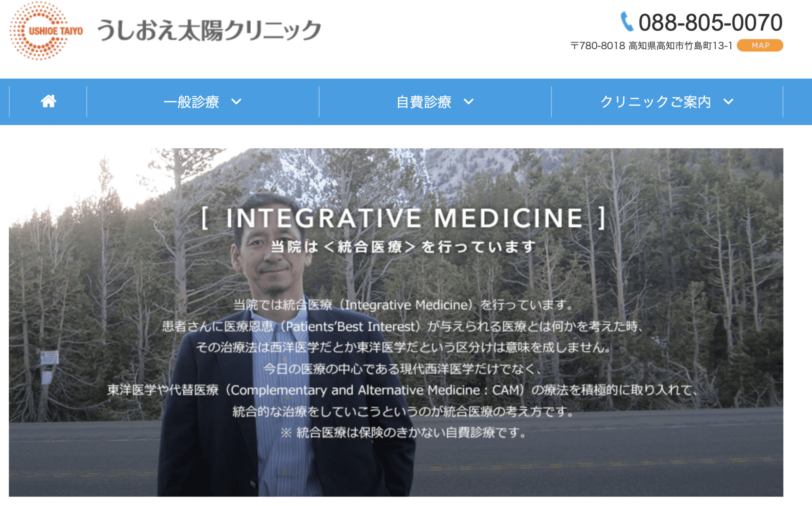
Task: Expand the クリニックご案内 dropdown chevron
Action: coord(728,102)
